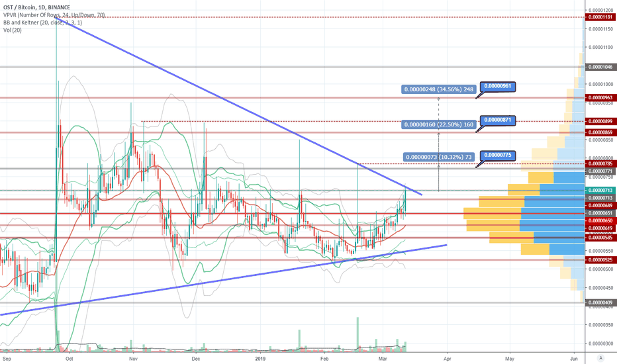Click the 22.50% measurement label
The image size is (617, 364).
coord(439,124)
